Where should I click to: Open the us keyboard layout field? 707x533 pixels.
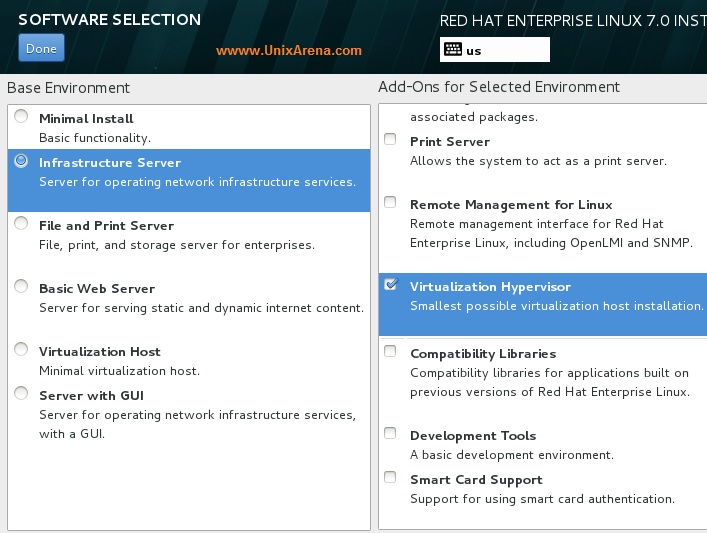[x=495, y=50]
